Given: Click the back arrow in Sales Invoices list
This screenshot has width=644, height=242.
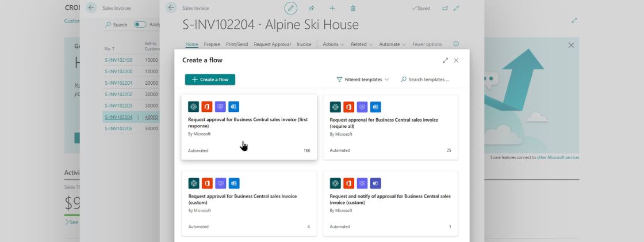Looking at the screenshot, I should 91,8.
